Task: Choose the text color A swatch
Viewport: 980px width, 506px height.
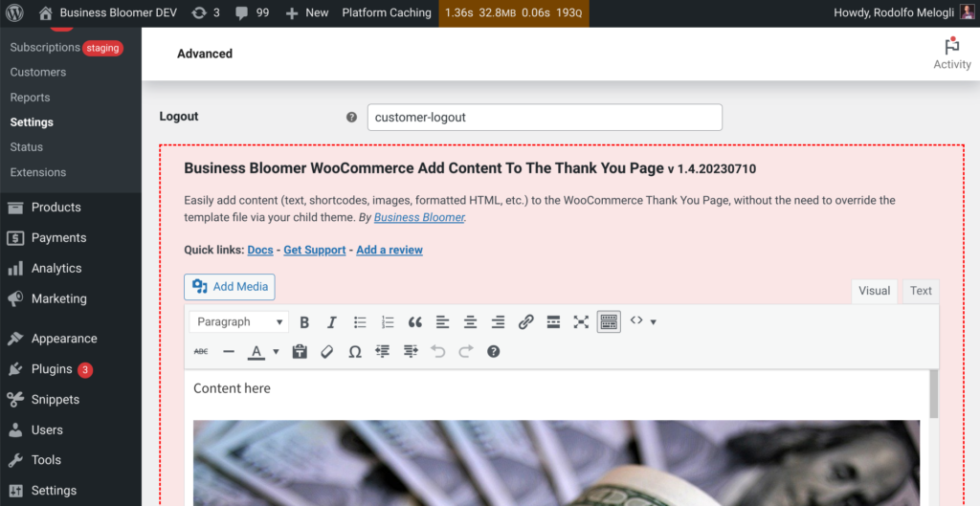Action: point(256,352)
